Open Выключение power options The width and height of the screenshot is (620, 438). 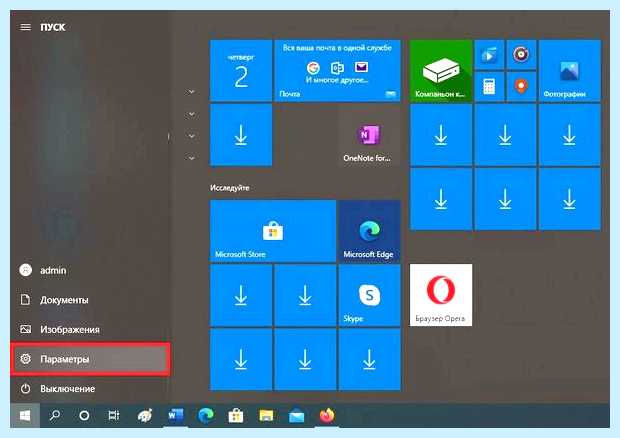pos(90,389)
